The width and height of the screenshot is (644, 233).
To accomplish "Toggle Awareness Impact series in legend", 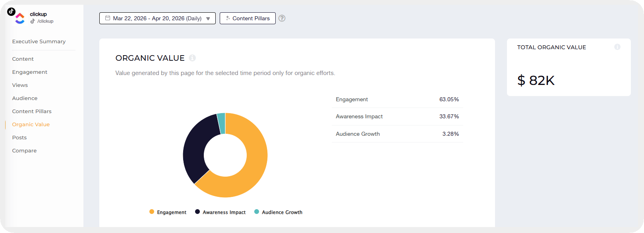I will coord(220,212).
